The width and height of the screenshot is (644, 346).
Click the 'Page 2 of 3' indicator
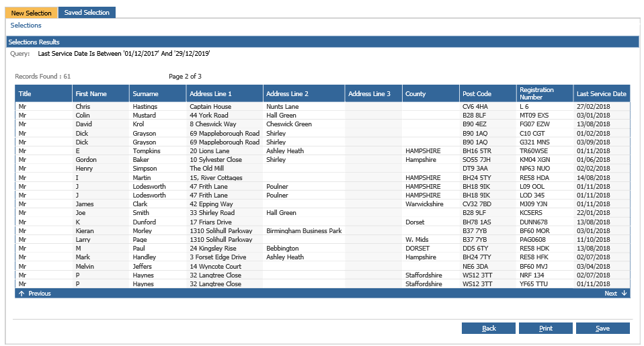185,77
